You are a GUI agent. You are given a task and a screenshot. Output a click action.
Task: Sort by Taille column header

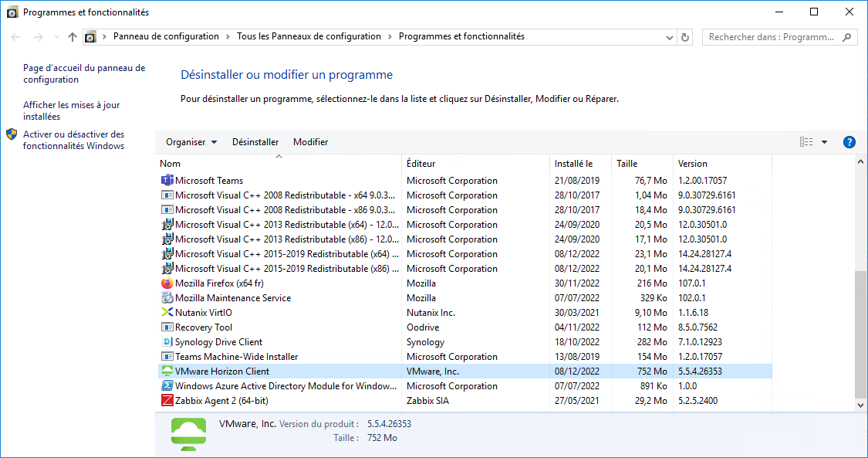[642, 164]
